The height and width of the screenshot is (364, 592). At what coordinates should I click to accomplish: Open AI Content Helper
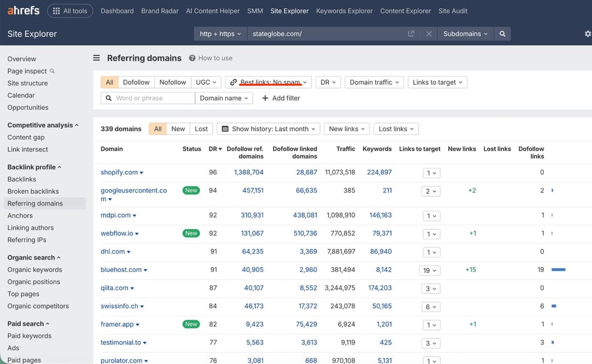[x=213, y=11]
